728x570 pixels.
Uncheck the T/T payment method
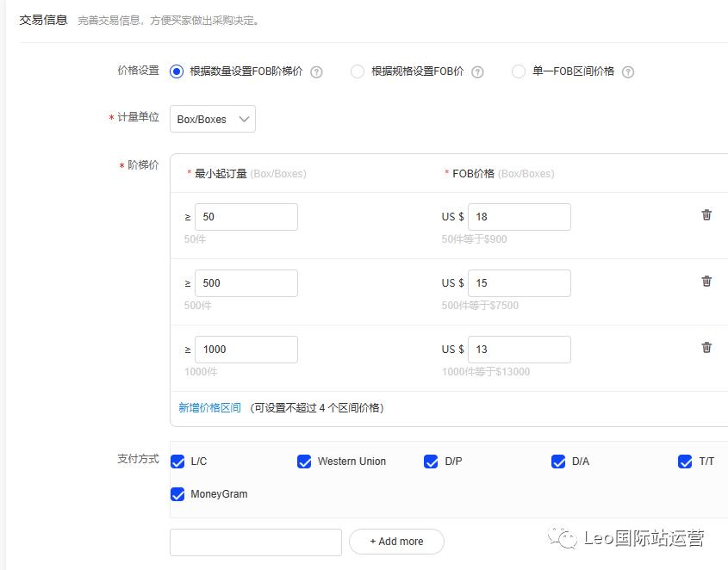click(x=685, y=462)
